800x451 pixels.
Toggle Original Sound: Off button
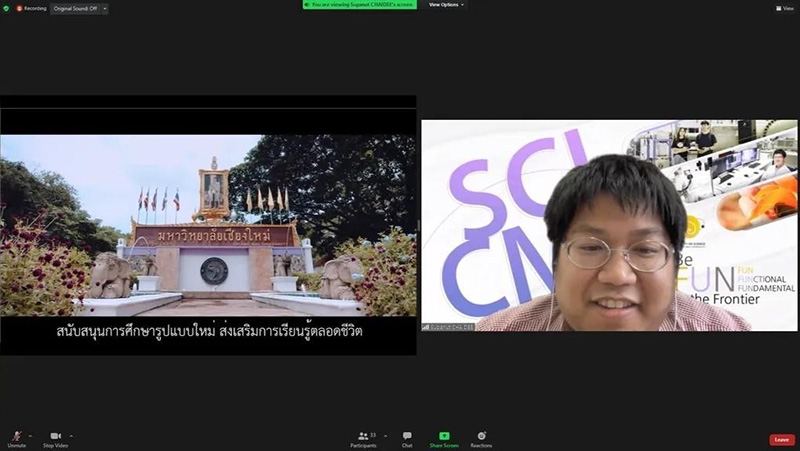pyautogui.click(x=76, y=9)
